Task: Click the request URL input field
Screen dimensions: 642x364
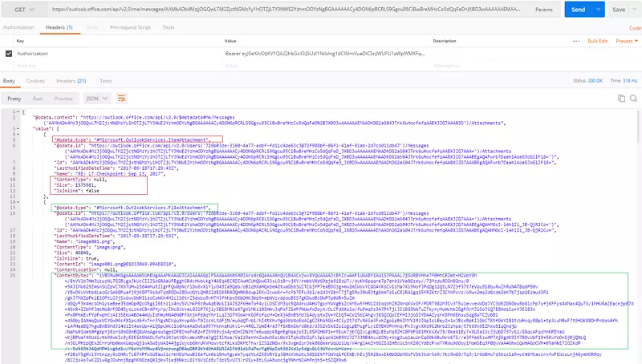Action: point(281,10)
